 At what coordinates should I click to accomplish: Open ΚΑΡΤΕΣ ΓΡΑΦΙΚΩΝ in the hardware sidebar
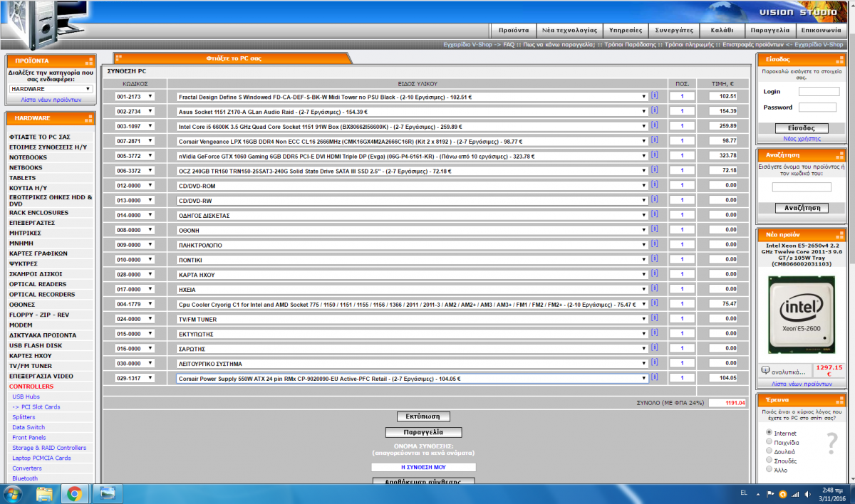point(38,253)
